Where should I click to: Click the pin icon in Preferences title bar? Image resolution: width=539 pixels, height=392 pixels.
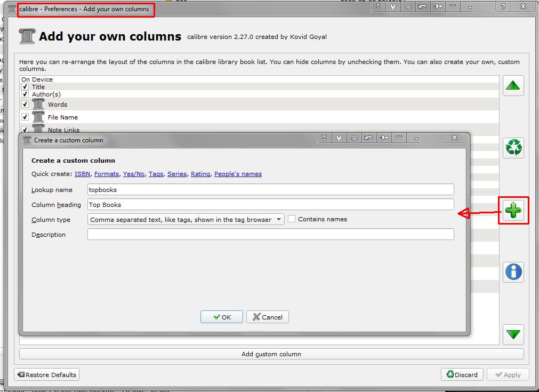[438, 6]
